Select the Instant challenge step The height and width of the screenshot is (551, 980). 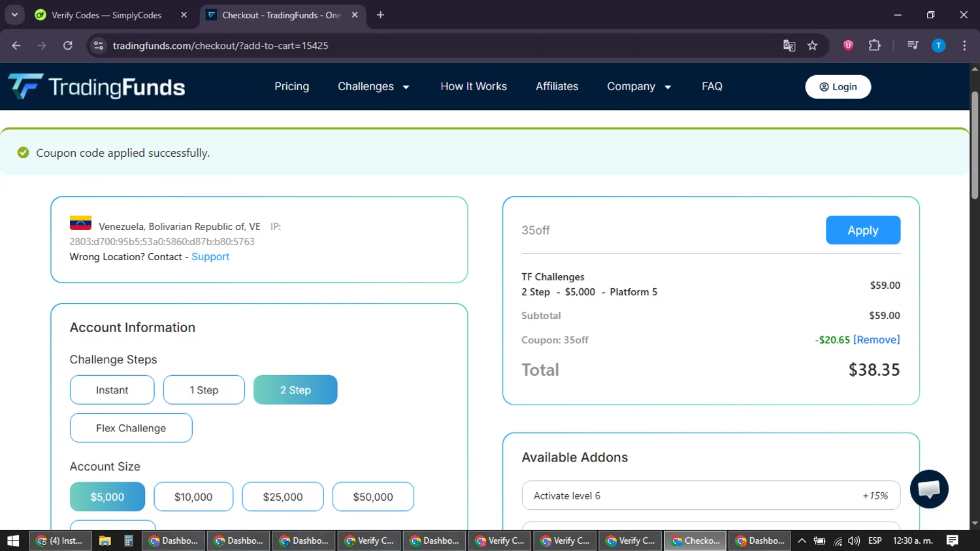pos(112,390)
